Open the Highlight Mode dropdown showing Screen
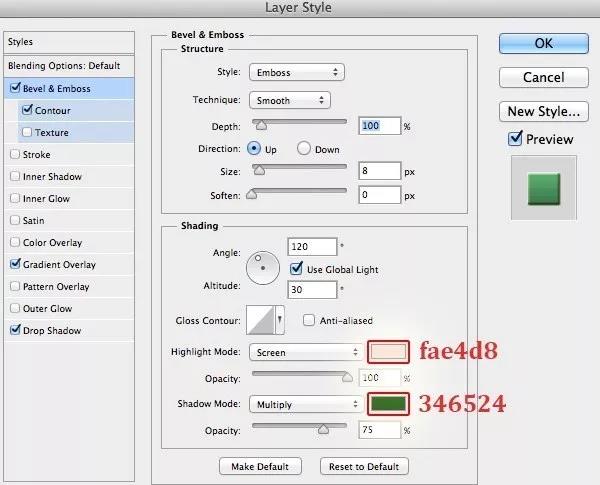 tap(306, 352)
